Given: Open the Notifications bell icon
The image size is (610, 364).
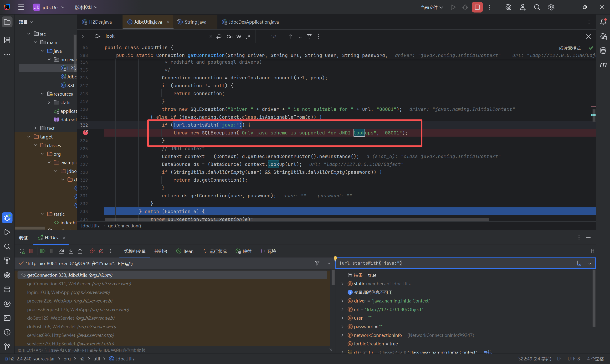Looking at the screenshot, I should coord(603,22).
